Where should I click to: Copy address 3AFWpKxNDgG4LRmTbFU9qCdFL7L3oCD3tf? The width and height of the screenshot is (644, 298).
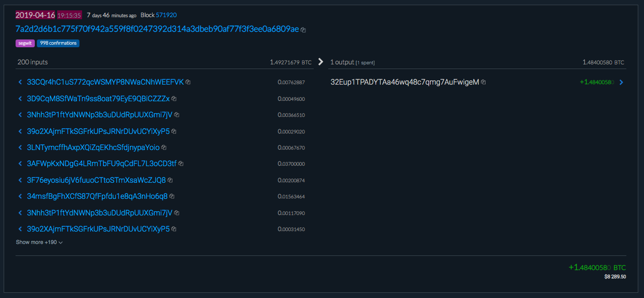pyautogui.click(x=181, y=164)
